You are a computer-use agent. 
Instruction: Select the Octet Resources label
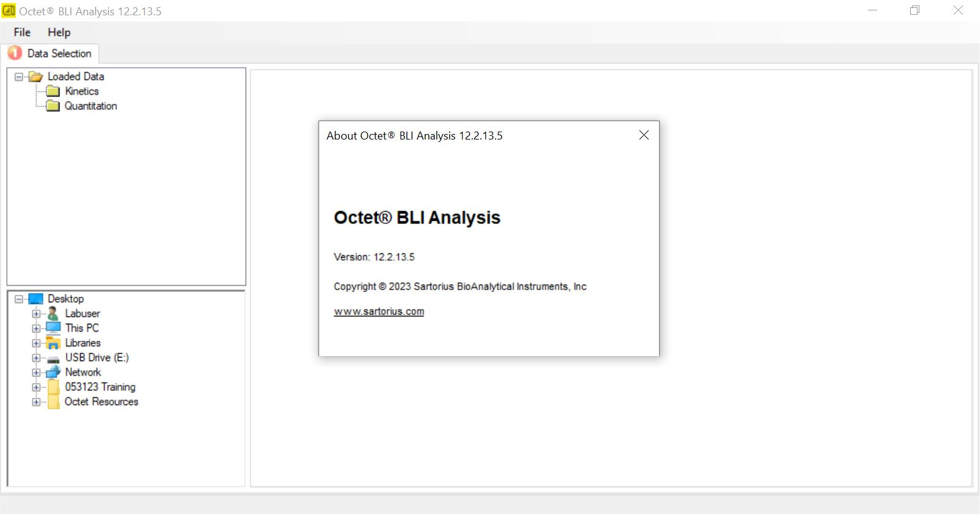[102, 401]
